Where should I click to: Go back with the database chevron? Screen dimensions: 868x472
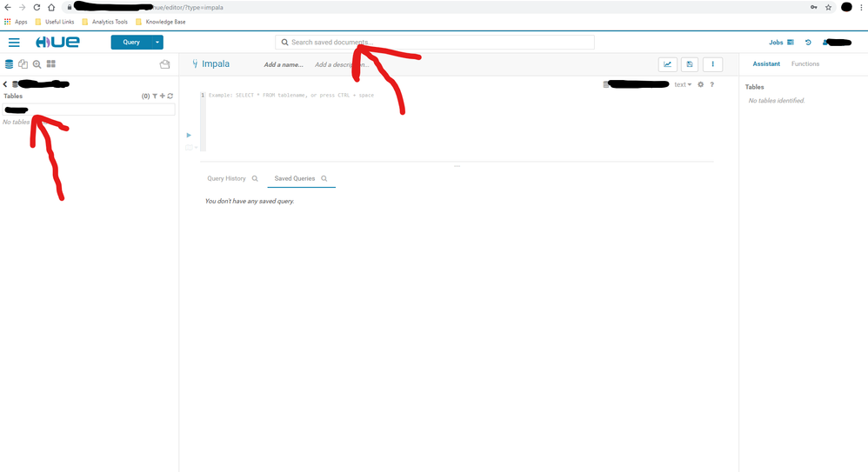click(5, 84)
